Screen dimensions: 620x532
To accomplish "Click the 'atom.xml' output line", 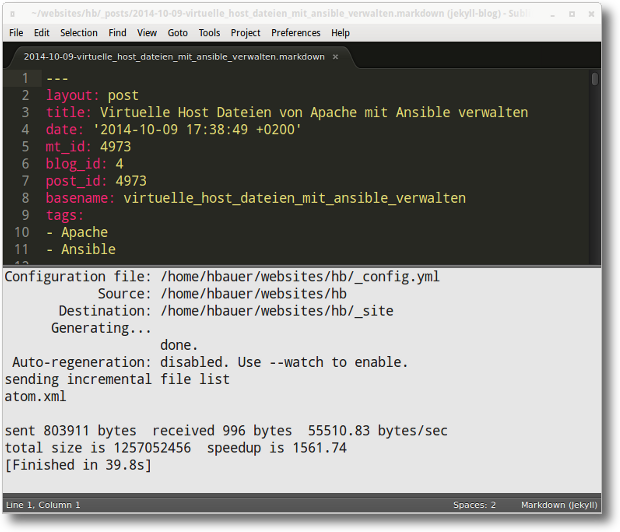I will (35, 396).
